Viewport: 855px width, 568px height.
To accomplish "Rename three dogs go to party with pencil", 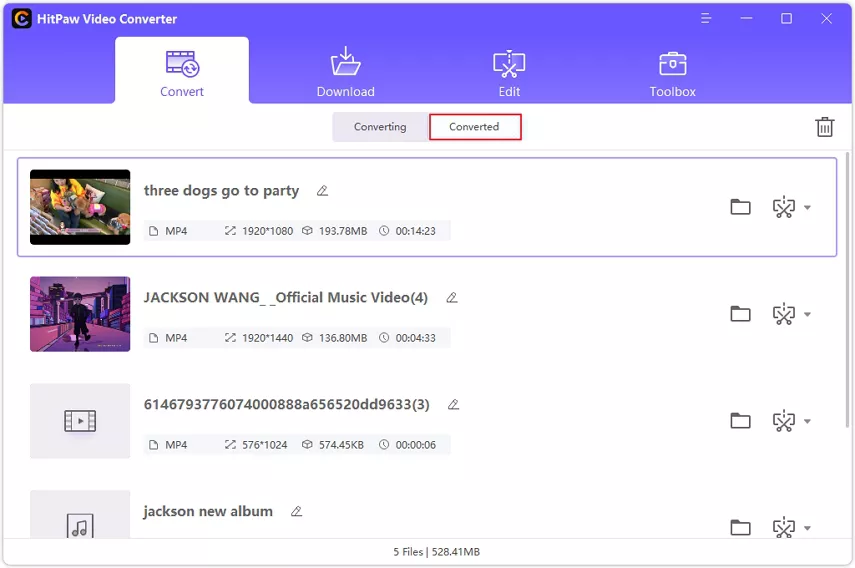I will (x=322, y=191).
